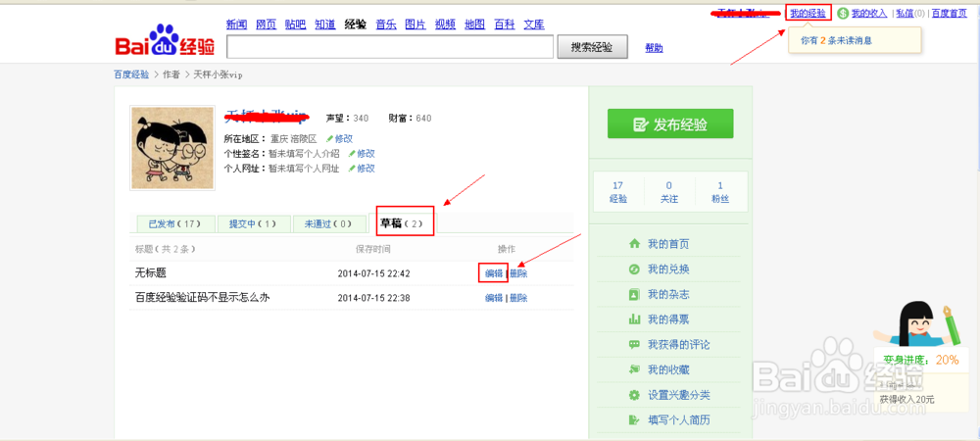Open 设置兴趣分类 in sidebar
The image size is (980, 441).
(x=679, y=395)
